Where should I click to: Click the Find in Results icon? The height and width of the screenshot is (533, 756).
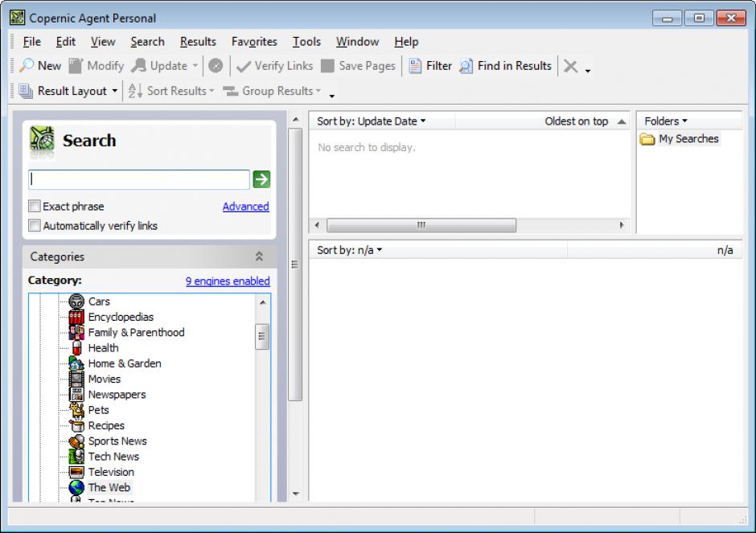point(466,66)
